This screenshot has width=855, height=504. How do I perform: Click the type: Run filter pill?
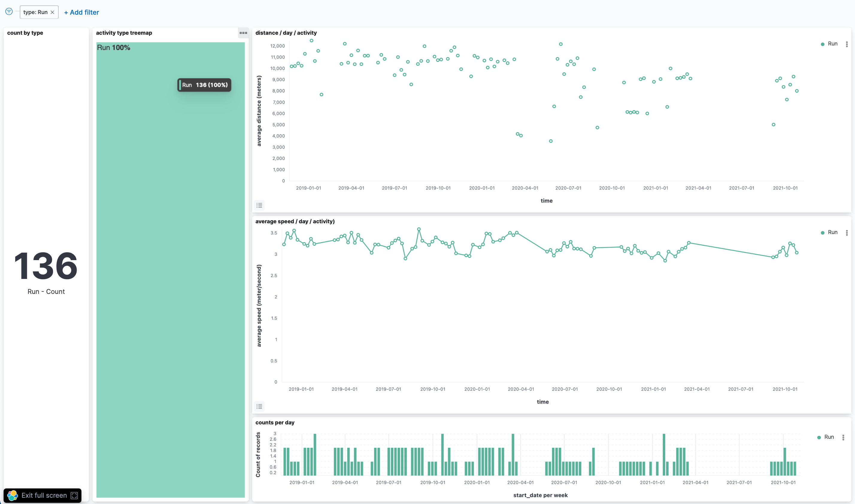39,12
